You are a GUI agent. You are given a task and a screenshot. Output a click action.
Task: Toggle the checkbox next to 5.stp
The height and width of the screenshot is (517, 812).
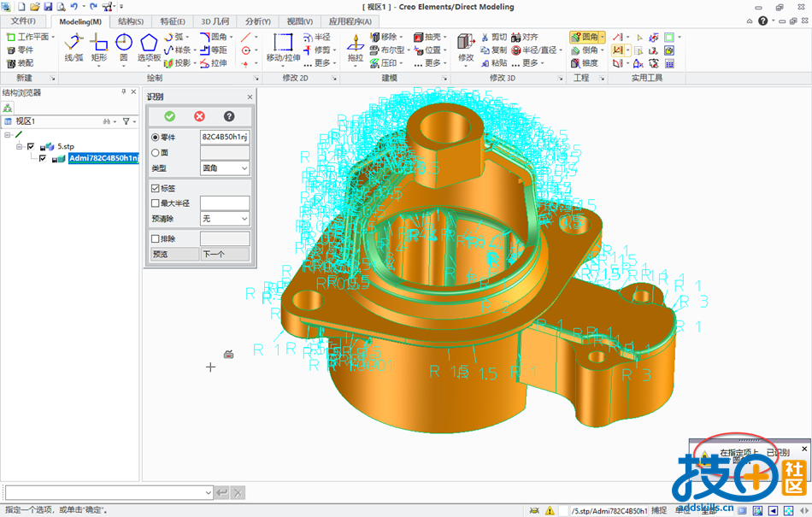click(31, 146)
